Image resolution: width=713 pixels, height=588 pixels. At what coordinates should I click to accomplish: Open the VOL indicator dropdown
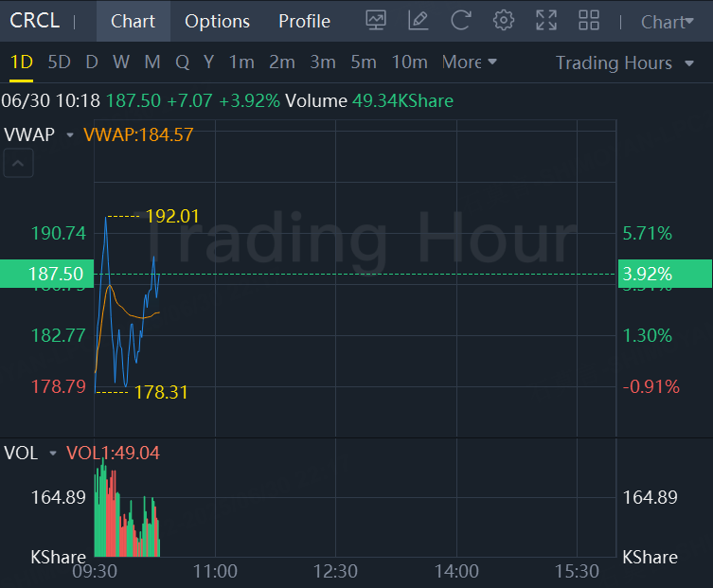pyautogui.click(x=53, y=454)
